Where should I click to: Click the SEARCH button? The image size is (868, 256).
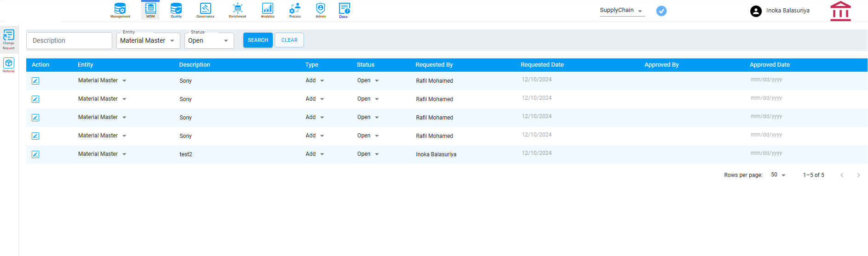pos(258,40)
